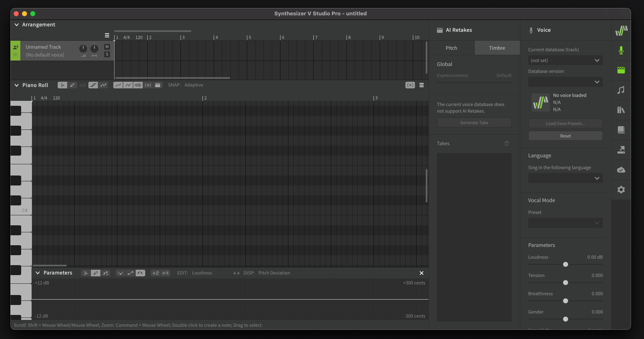The image size is (644, 339).
Task: Solo the Unnamed Track
Action: [107, 54]
